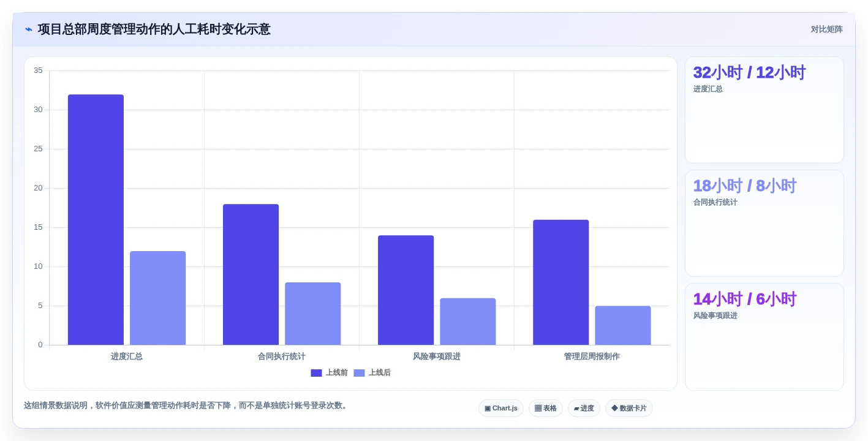
Task: Click the y-axis value 20
Action: click(x=38, y=188)
